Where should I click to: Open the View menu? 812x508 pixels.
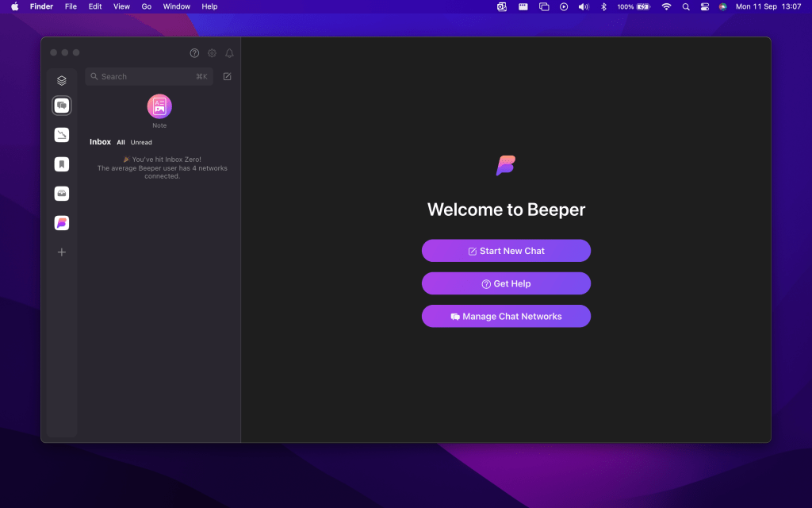[121, 6]
